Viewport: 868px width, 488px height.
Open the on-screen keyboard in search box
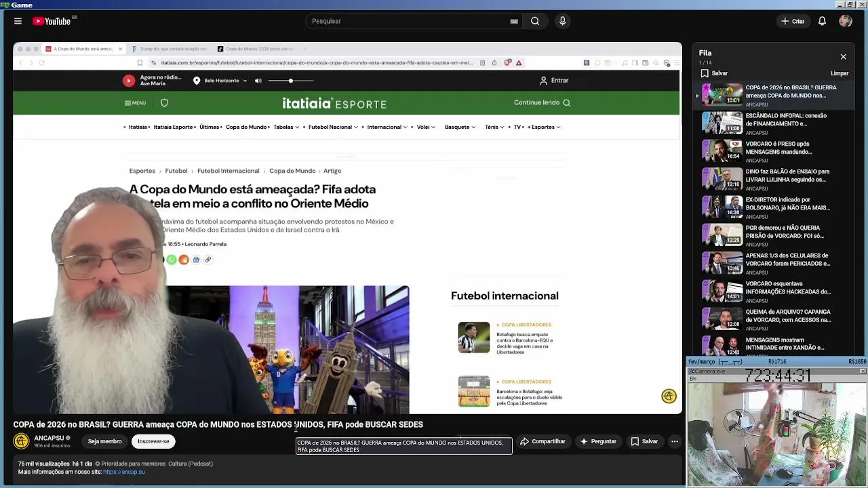pyautogui.click(x=514, y=21)
